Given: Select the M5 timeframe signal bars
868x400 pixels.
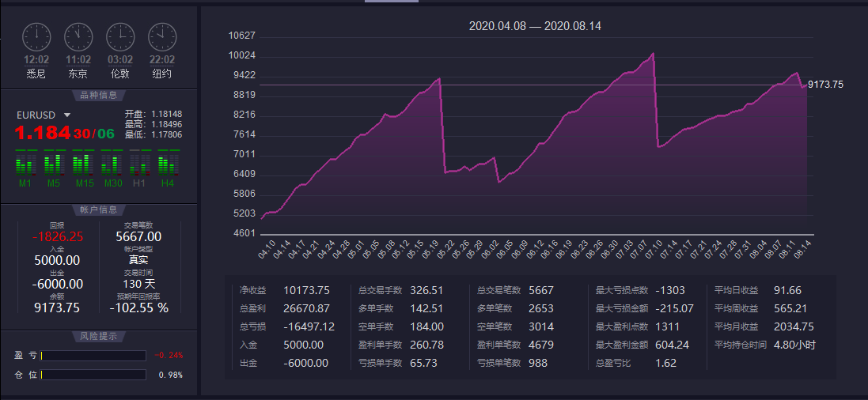Looking at the screenshot, I should tap(54, 164).
